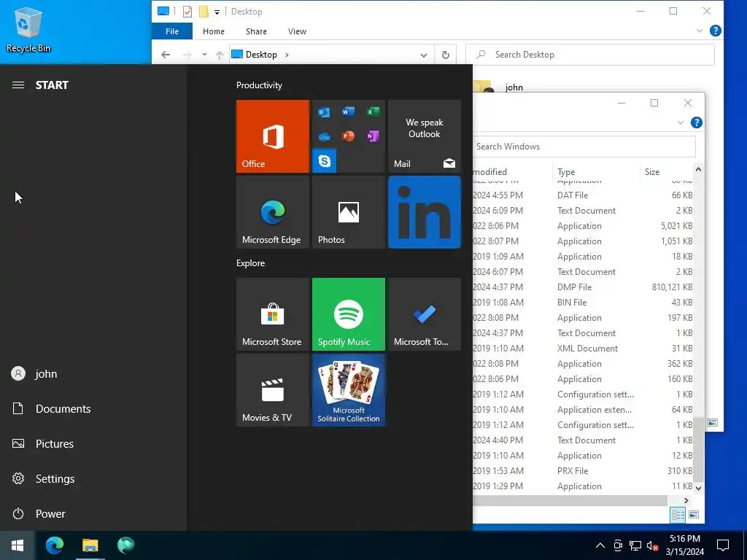Screen dimensions: 747x560
Task: Click the Properties quick access icon
Action: (x=187, y=12)
